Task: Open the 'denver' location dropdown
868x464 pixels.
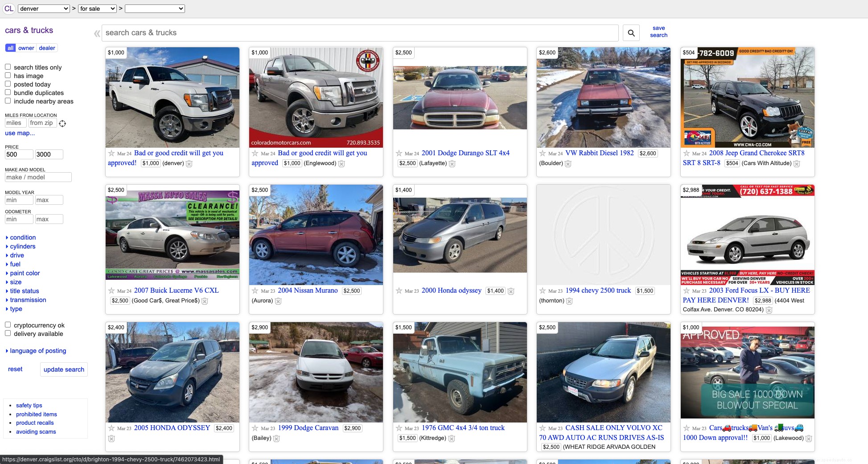Action: tap(43, 8)
